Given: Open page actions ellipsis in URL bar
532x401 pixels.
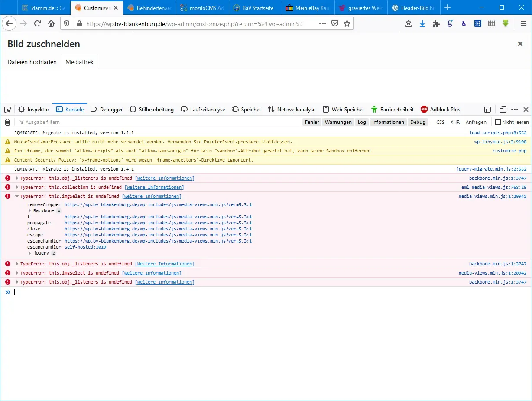Looking at the screenshot, I should click(322, 24).
